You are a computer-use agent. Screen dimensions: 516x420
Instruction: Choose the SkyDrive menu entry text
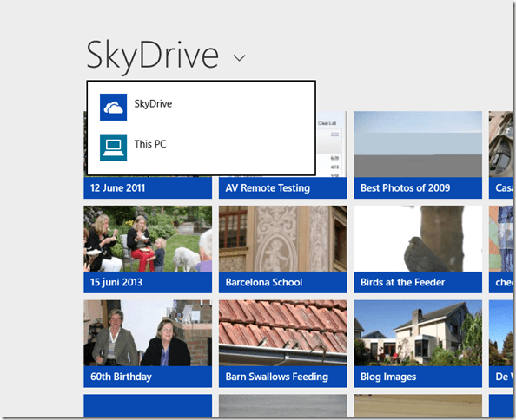(153, 104)
